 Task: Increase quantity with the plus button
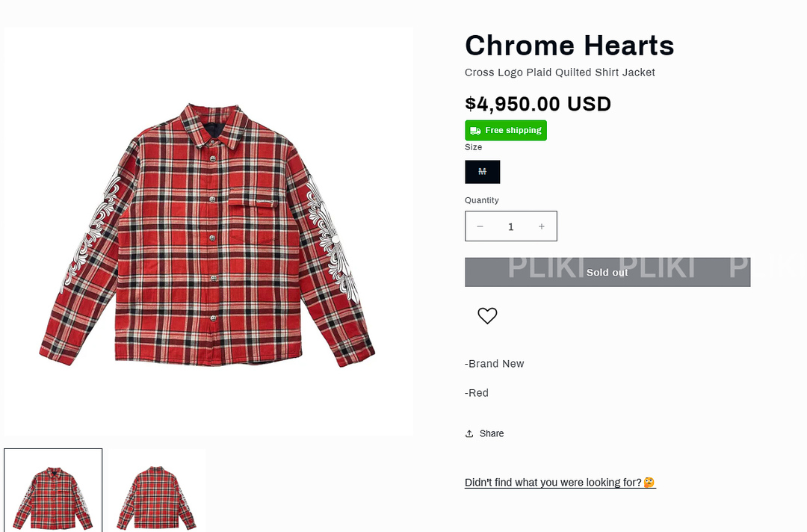pos(542,226)
